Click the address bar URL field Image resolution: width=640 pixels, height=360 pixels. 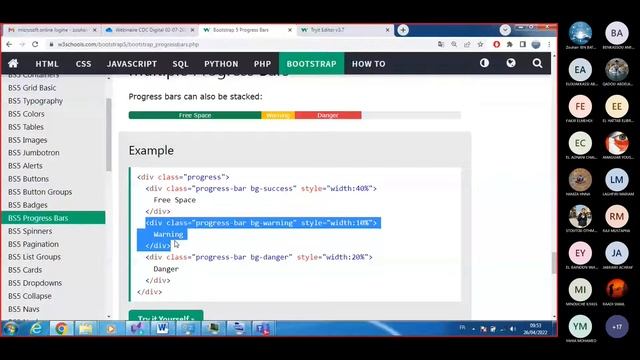(241, 44)
